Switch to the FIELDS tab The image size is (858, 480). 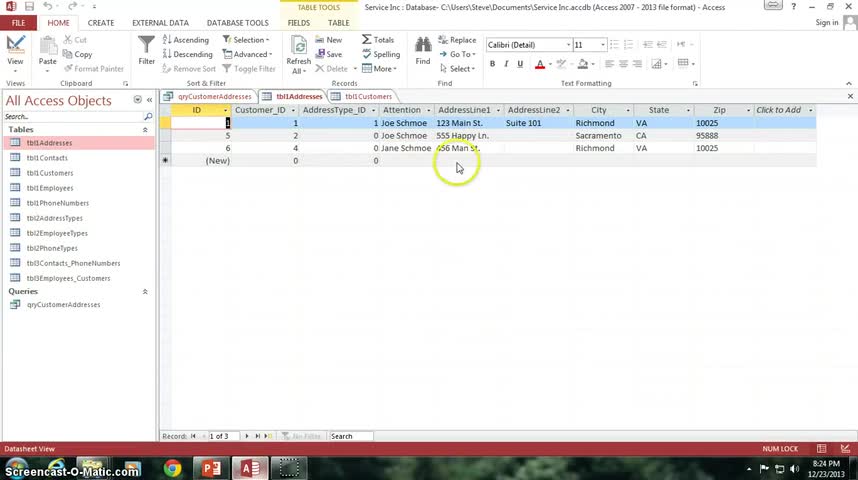[x=299, y=23]
